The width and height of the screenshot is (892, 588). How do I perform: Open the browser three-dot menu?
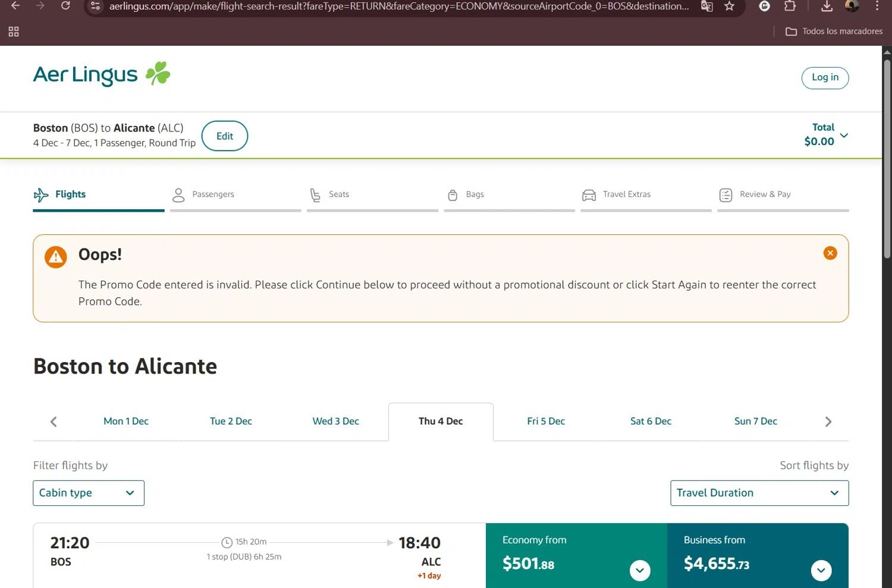(877, 6)
